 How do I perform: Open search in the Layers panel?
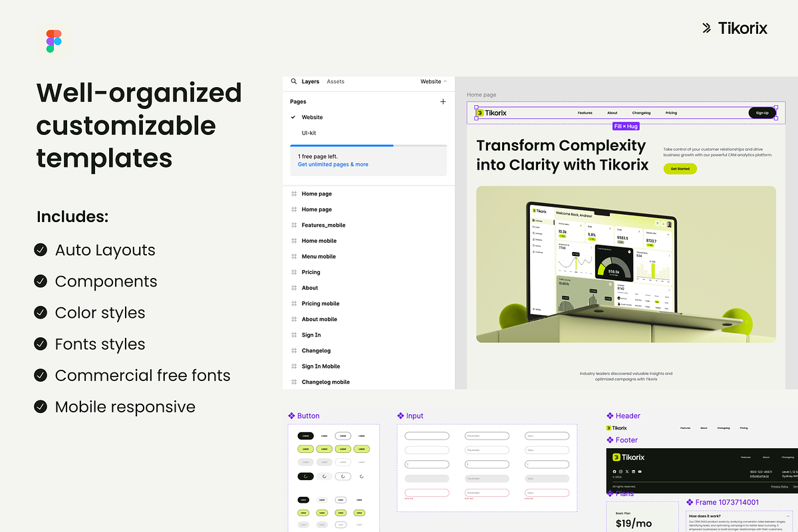(x=294, y=81)
